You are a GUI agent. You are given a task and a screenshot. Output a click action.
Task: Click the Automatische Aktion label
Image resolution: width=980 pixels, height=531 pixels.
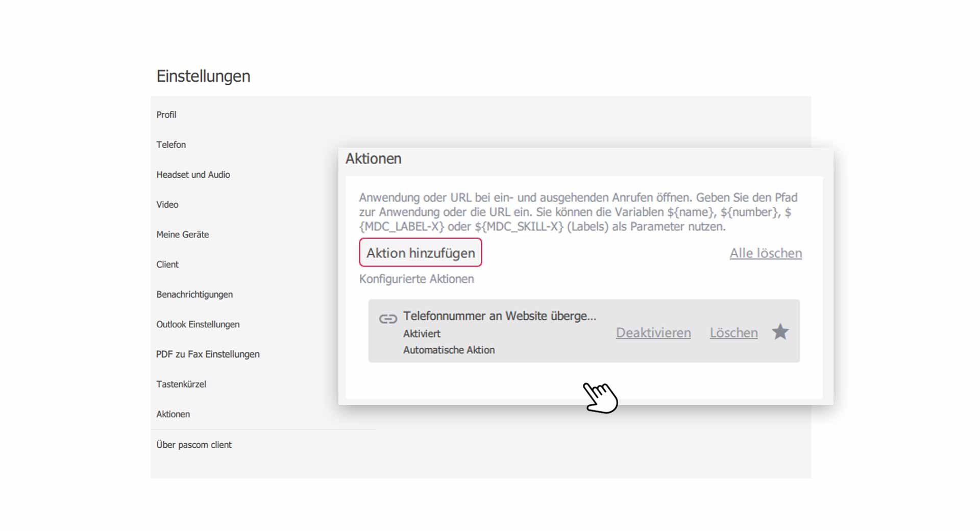449,350
